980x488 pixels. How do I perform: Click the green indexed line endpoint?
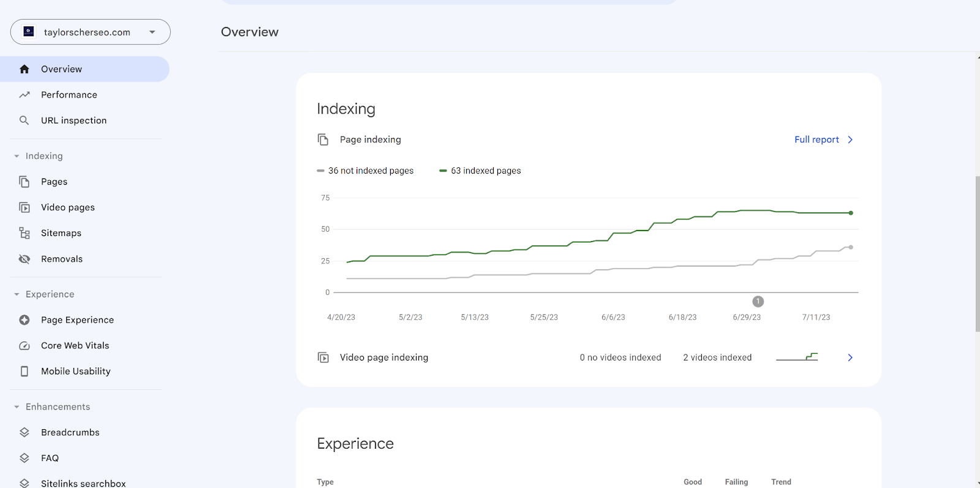(x=851, y=213)
